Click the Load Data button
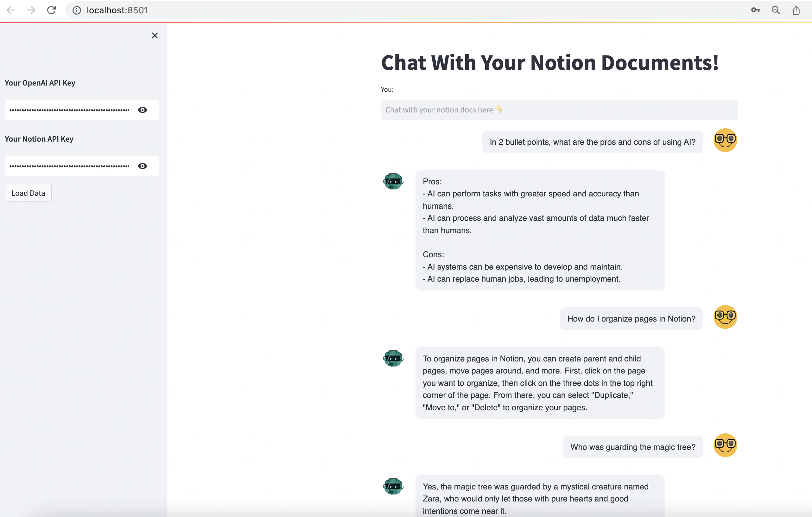 coord(28,193)
